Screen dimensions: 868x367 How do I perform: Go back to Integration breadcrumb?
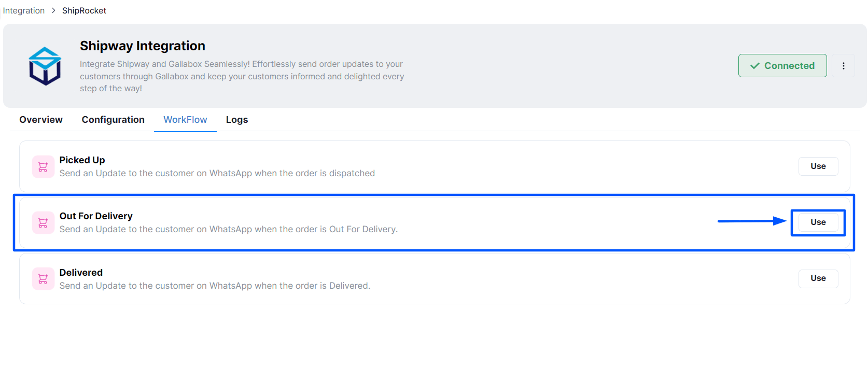coord(24,10)
